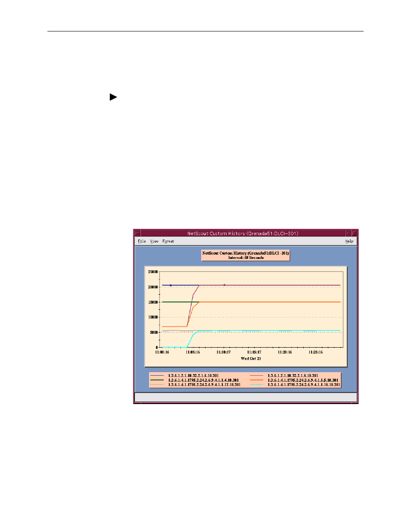The height and width of the screenshot is (532, 411).
Task: Click the 11:20:16 time axis label
Action: 285,352
